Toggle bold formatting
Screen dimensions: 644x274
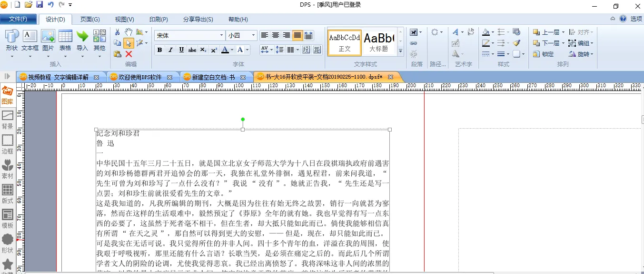tap(159, 50)
